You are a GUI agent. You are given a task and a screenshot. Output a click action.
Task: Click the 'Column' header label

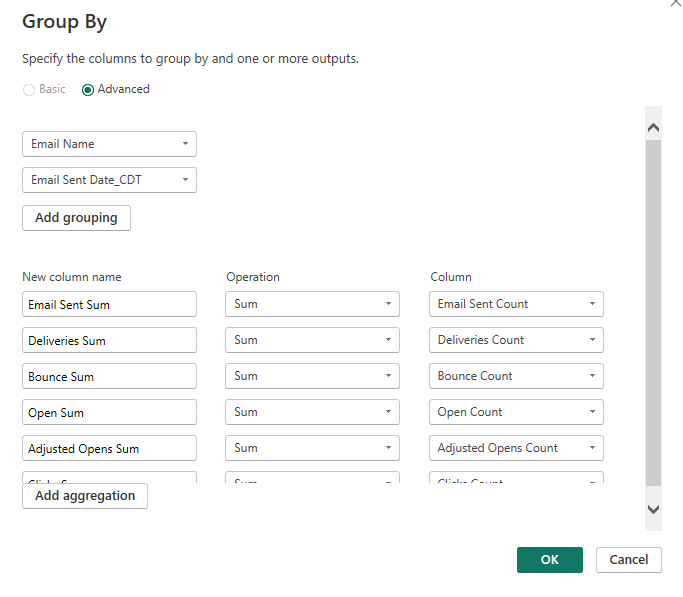[451, 277]
